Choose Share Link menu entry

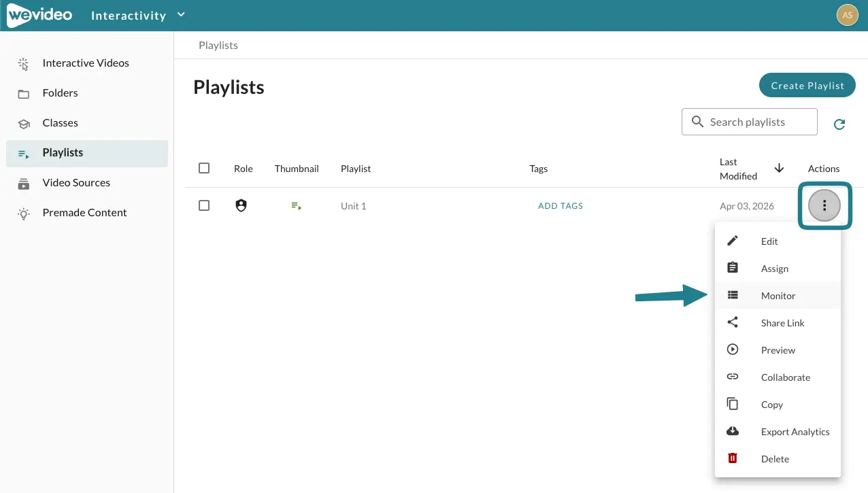pos(778,323)
